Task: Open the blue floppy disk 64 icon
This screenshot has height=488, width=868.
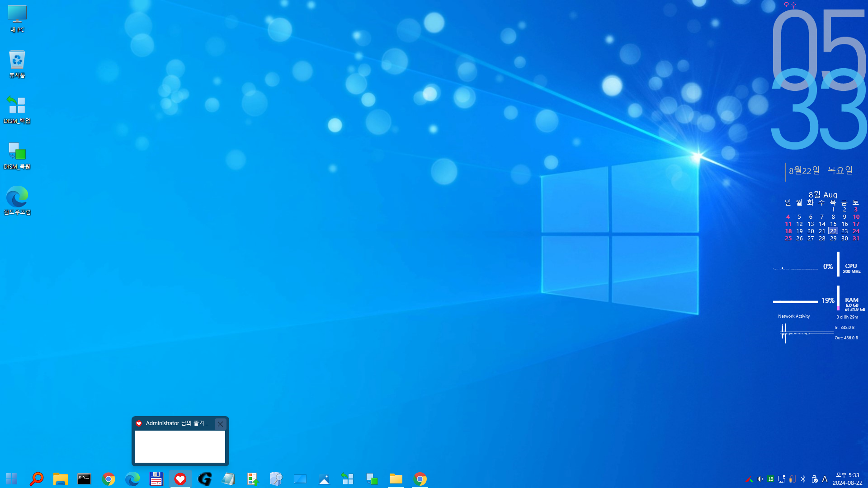Action: point(156,479)
